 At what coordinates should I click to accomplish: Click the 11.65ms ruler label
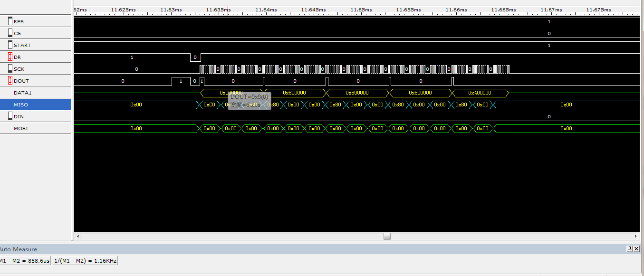click(361, 10)
